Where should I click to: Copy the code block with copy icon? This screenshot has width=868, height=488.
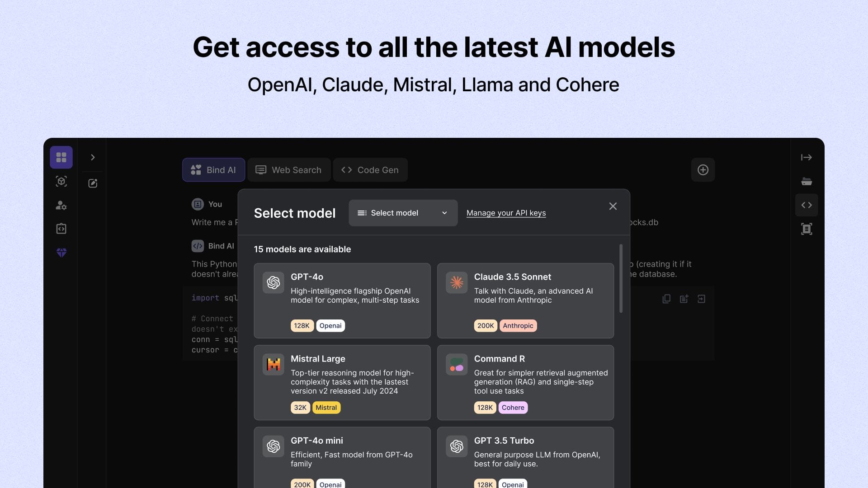click(x=666, y=299)
